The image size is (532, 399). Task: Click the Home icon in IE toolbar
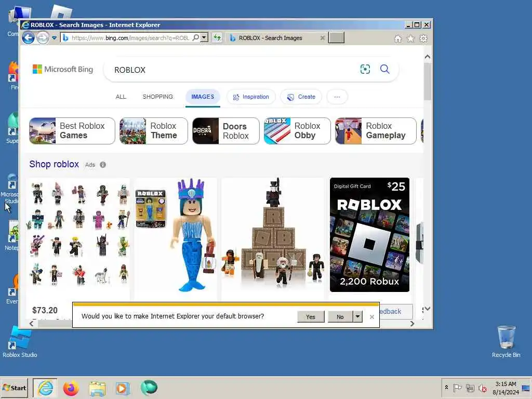click(398, 38)
